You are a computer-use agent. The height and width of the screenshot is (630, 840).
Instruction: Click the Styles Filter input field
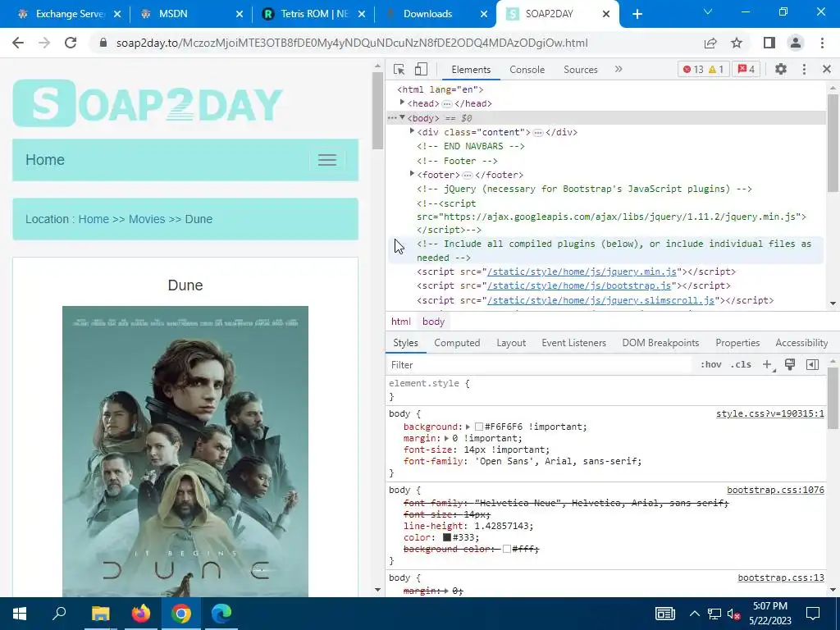pos(538,365)
